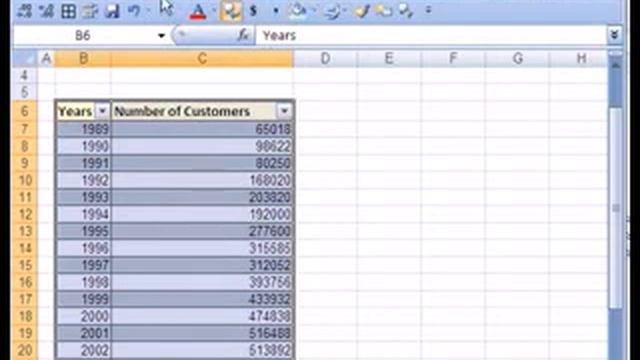Click the formula bar containing Years
Screen dimensions: 640x360
click(x=431, y=36)
